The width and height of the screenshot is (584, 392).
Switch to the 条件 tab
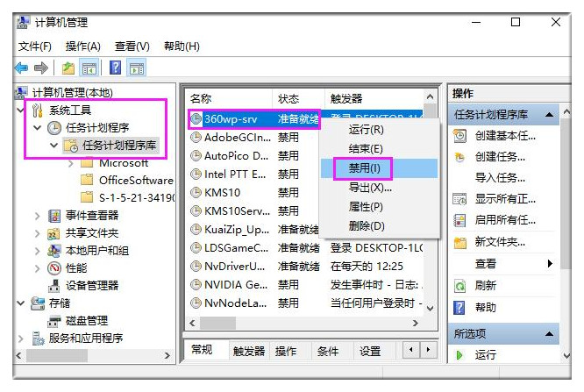(x=328, y=351)
